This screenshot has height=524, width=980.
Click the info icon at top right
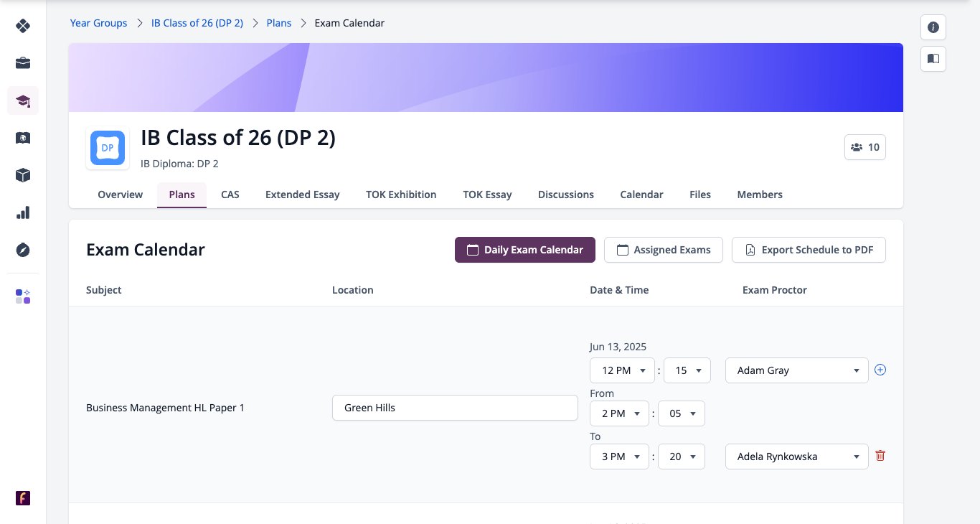pos(933,27)
